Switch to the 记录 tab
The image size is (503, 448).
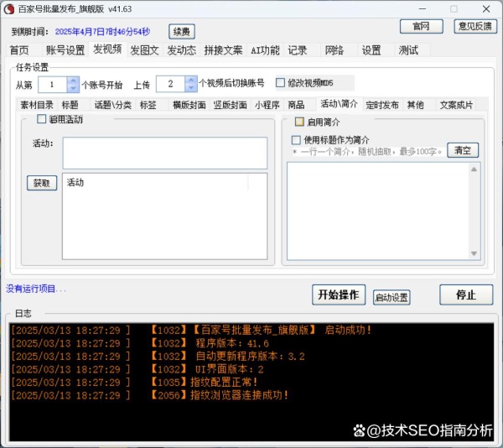pyautogui.click(x=297, y=50)
